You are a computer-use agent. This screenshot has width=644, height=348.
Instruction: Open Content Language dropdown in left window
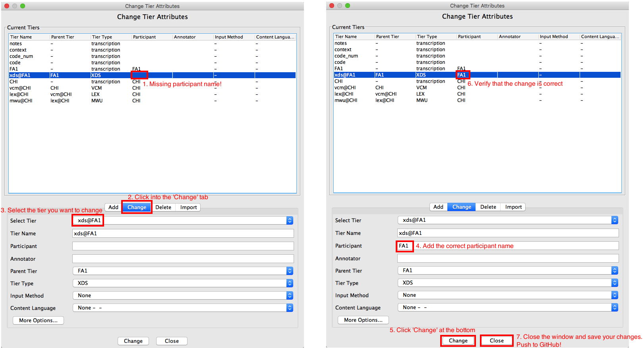pyautogui.click(x=183, y=308)
